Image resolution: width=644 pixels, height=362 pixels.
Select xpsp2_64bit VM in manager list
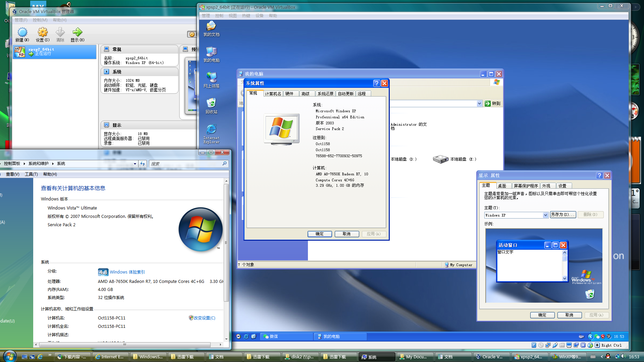(55, 52)
